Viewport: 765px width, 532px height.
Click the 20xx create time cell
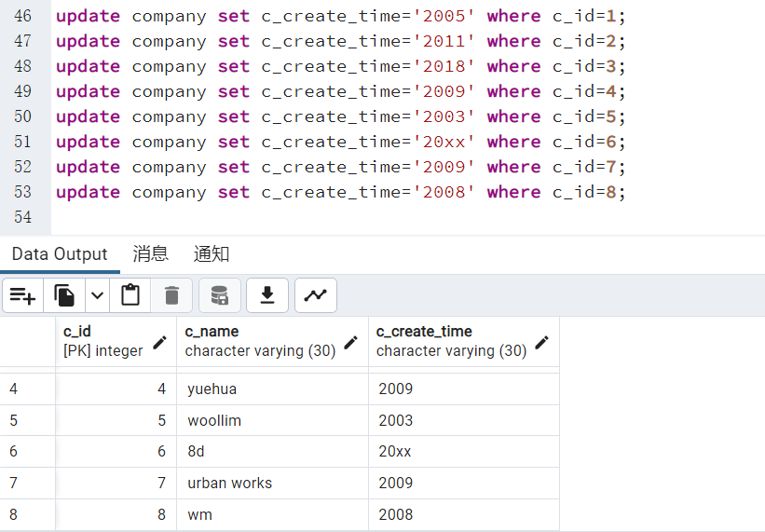(x=464, y=452)
